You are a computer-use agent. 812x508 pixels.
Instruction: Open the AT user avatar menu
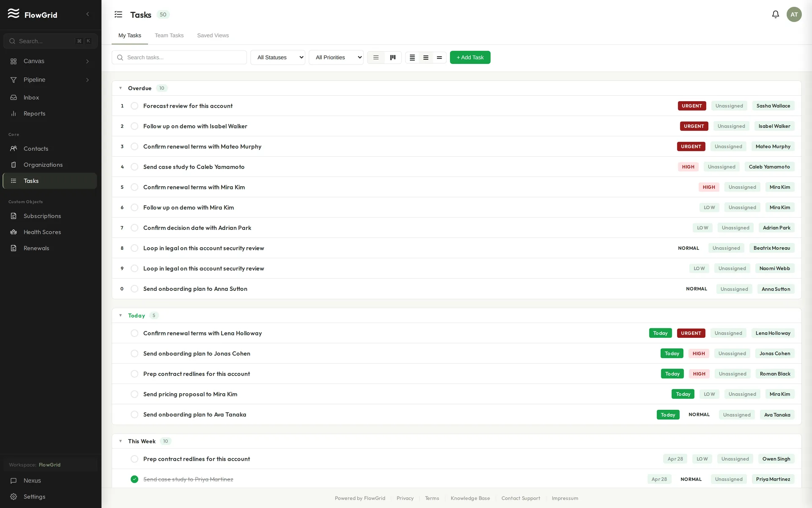[794, 14]
